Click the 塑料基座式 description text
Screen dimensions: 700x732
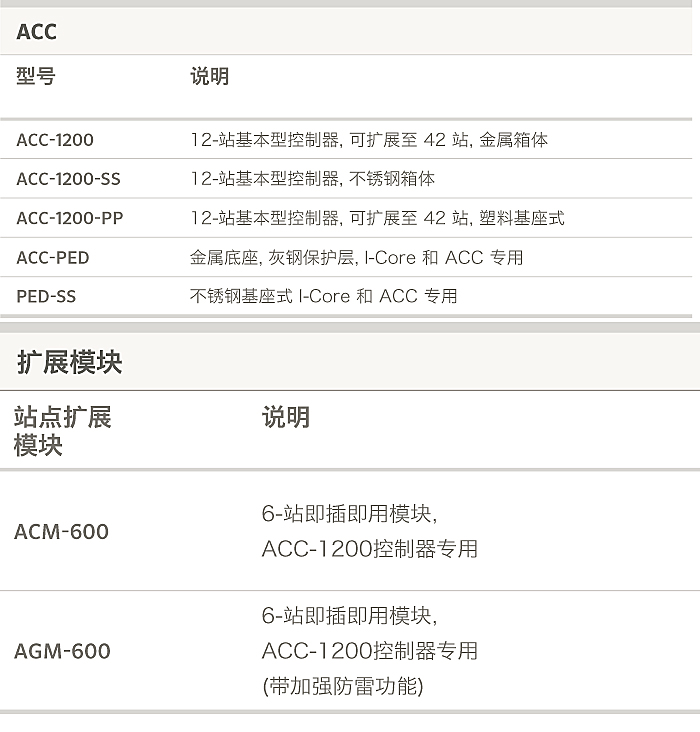coord(377,218)
